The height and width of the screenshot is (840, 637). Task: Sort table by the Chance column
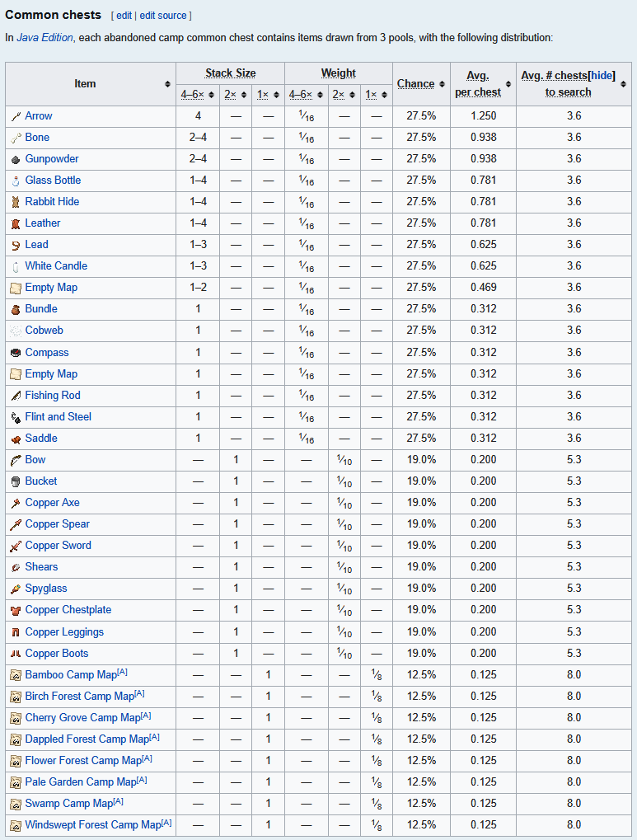[x=442, y=84]
